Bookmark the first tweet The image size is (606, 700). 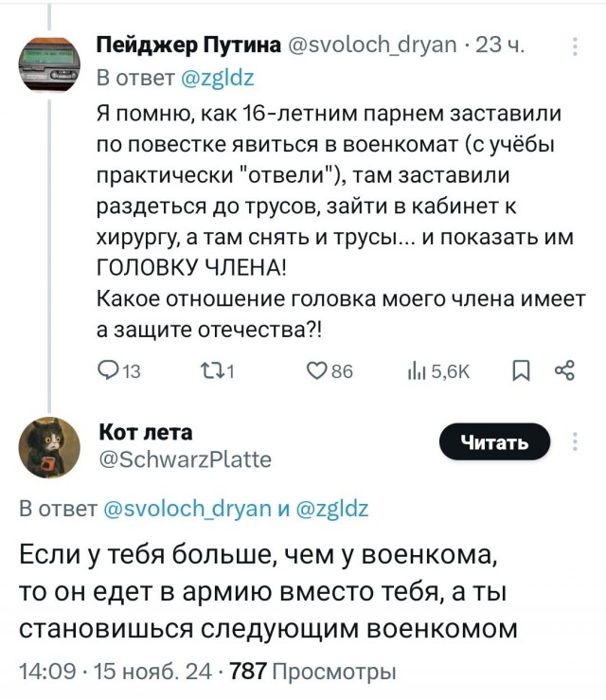(520, 372)
